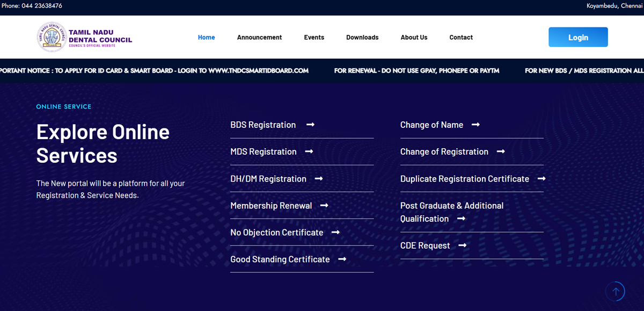Open the Home menu item
Viewport: 644px width, 311px height.
(206, 38)
